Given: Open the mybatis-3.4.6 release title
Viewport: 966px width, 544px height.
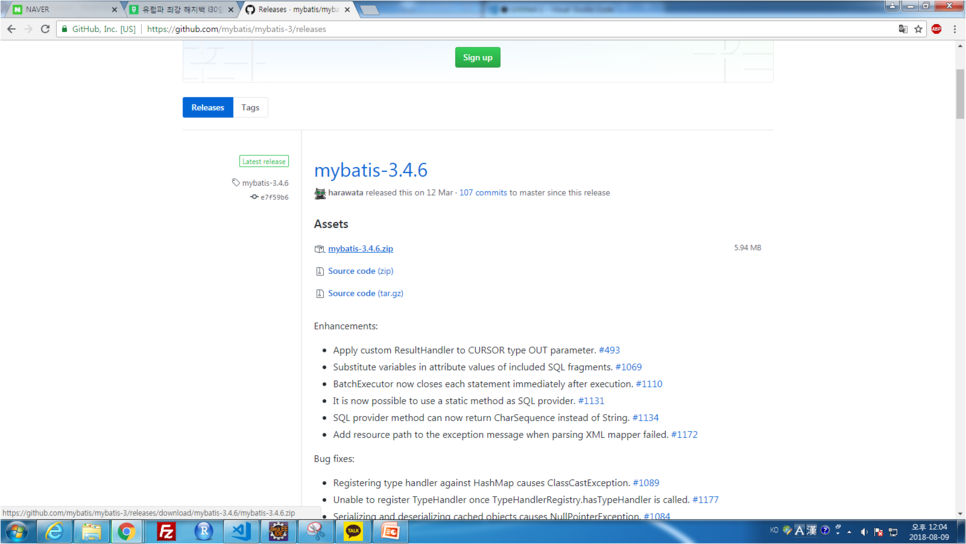Looking at the screenshot, I should (x=370, y=170).
